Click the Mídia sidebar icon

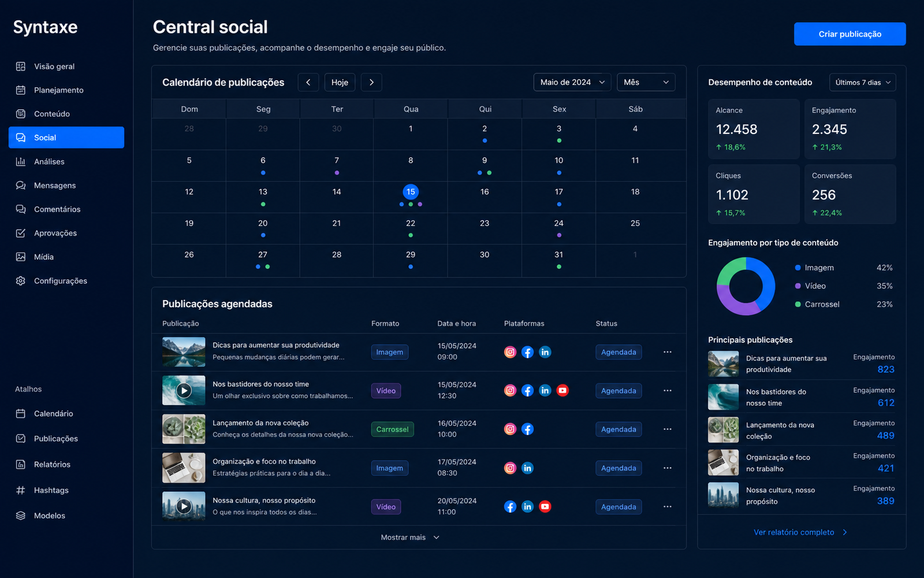tap(21, 257)
